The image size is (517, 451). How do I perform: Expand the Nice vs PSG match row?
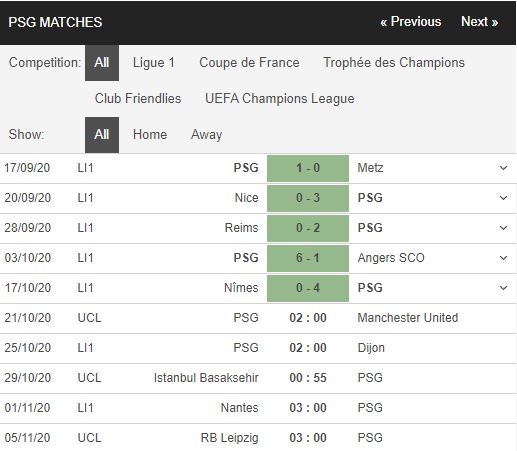click(503, 198)
